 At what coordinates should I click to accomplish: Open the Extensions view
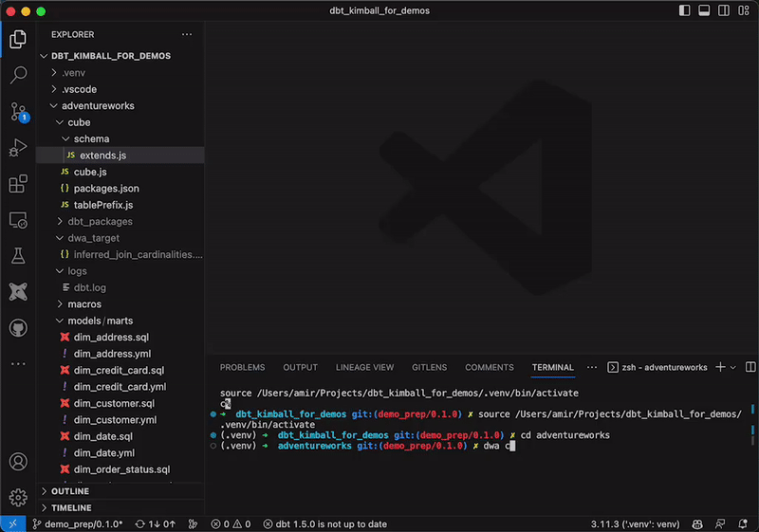click(x=18, y=184)
